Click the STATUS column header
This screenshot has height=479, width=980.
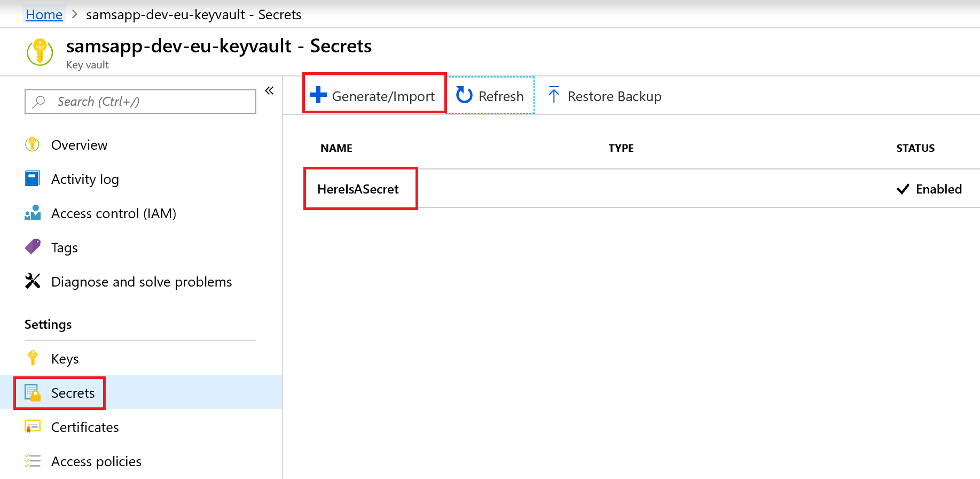coord(915,148)
